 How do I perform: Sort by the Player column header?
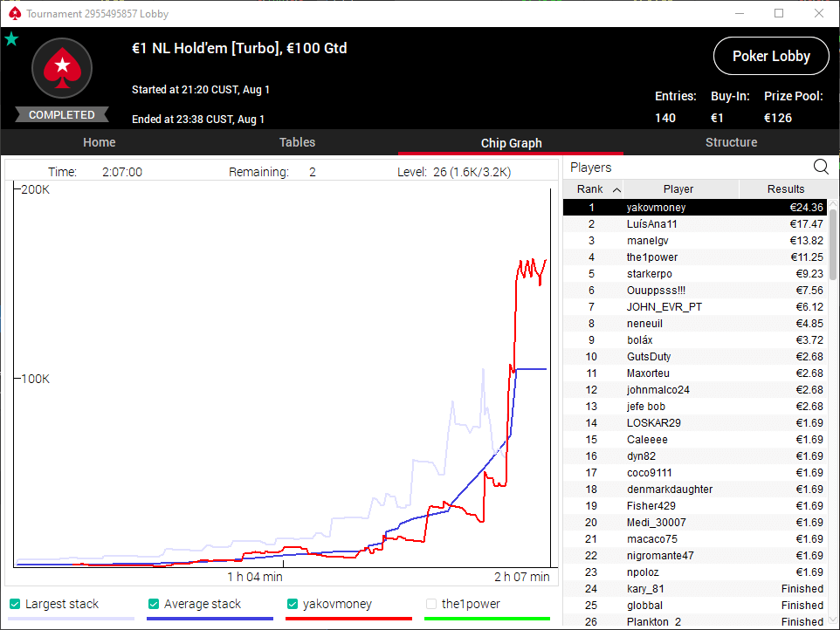678,189
